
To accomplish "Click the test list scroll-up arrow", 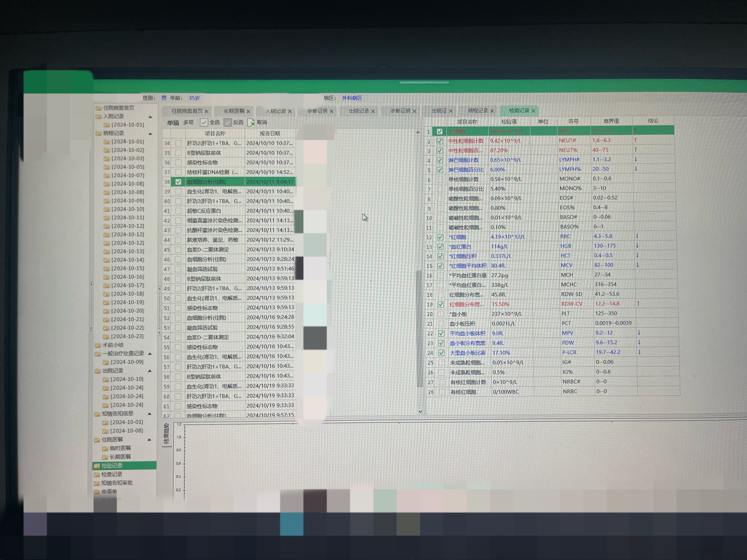I will coord(418,132).
